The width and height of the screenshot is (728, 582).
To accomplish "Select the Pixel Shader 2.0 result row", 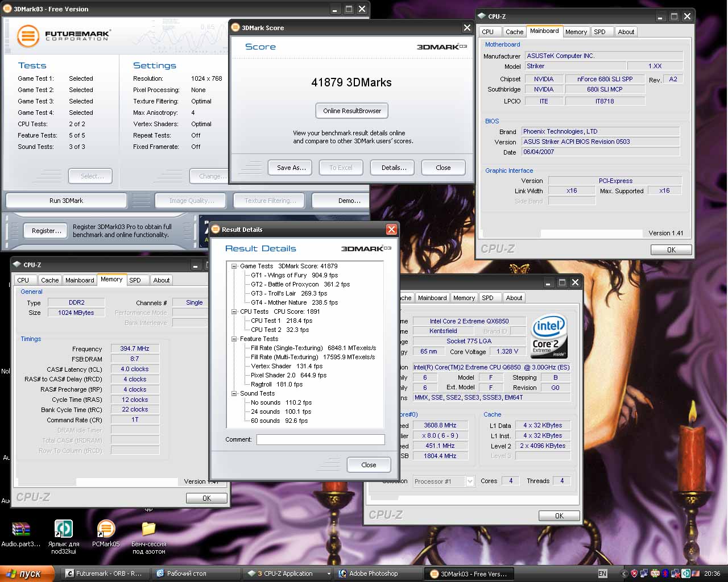I will pyautogui.click(x=288, y=375).
